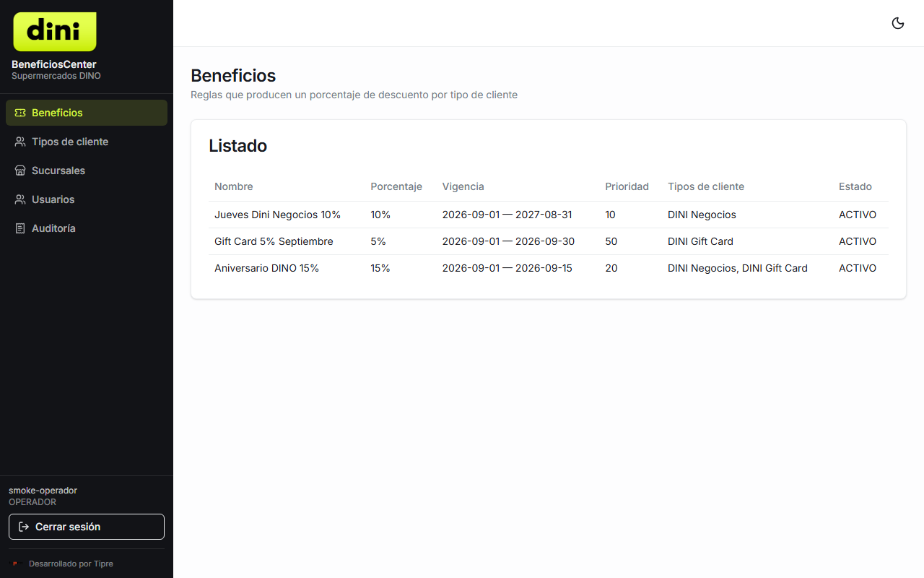Click the Estado column header
The height and width of the screenshot is (578, 924).
click(855, 186)
